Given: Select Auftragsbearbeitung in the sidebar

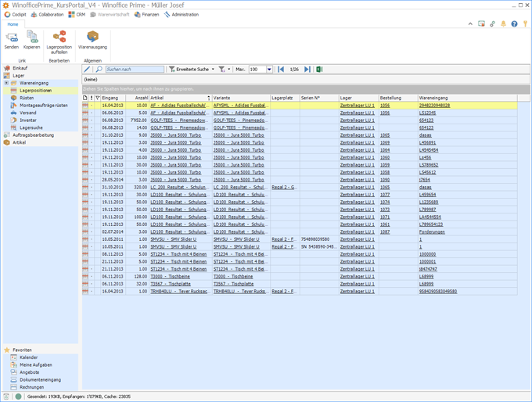Looking at the screenshot, I should click(33, 135).
